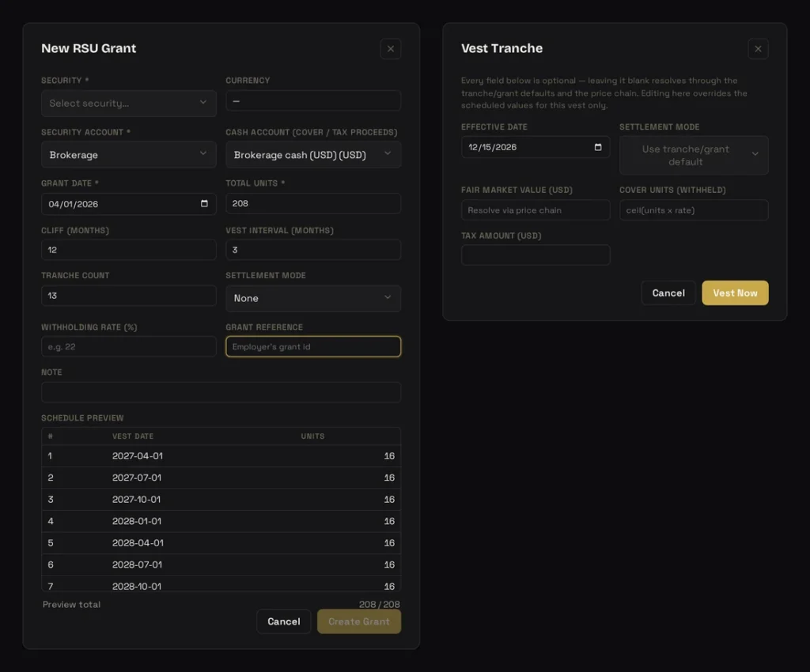Focus the Cliff (Months) input
810x672 pixels.
pyautogui.click(x=129, y=250)
